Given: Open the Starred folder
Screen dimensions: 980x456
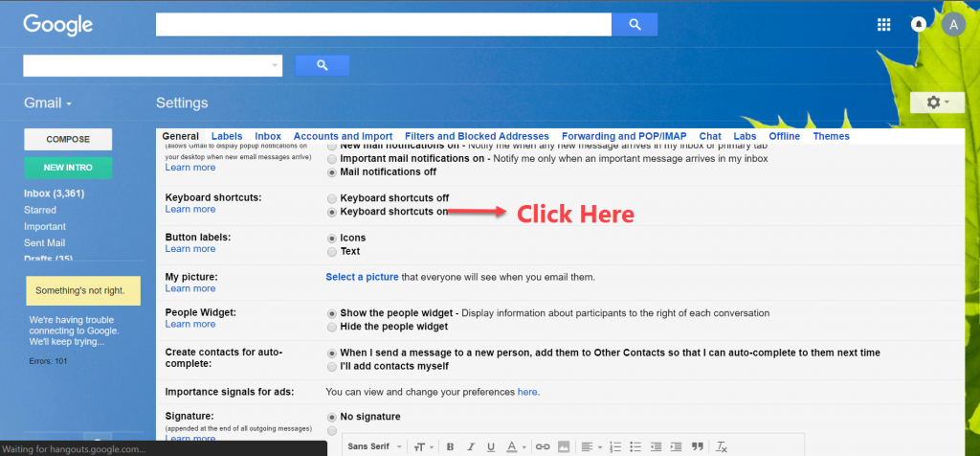Looking at the screenshot, I should click(40, 210).
